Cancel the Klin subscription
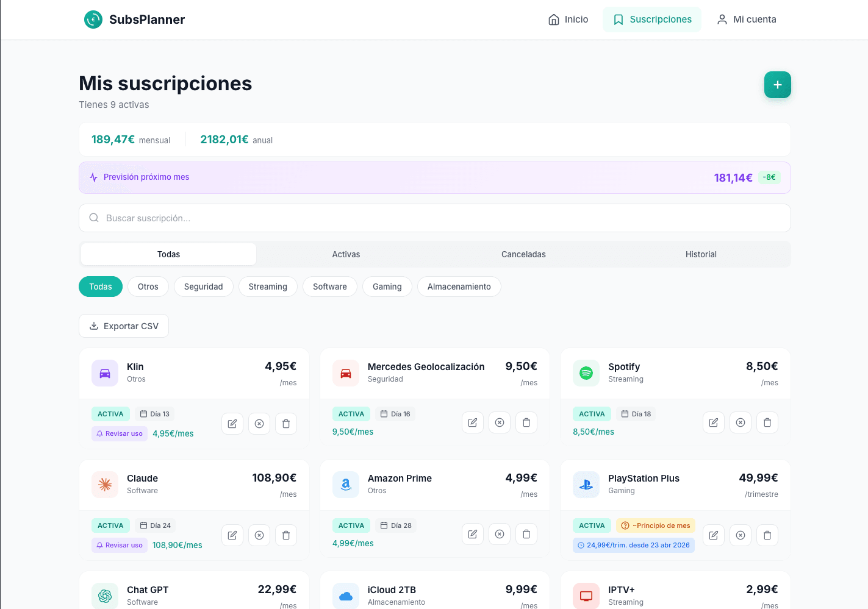The image size is (868, 609). [x=259, y=424]
